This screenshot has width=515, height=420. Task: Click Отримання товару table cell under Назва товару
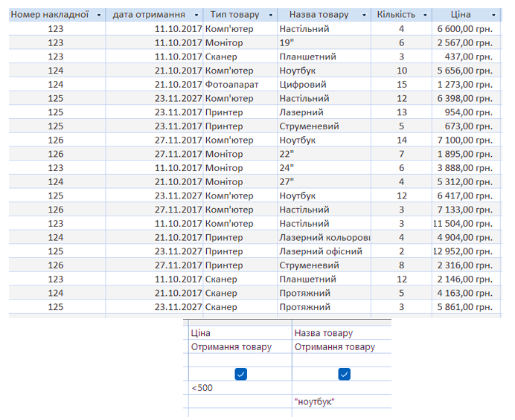341,346
